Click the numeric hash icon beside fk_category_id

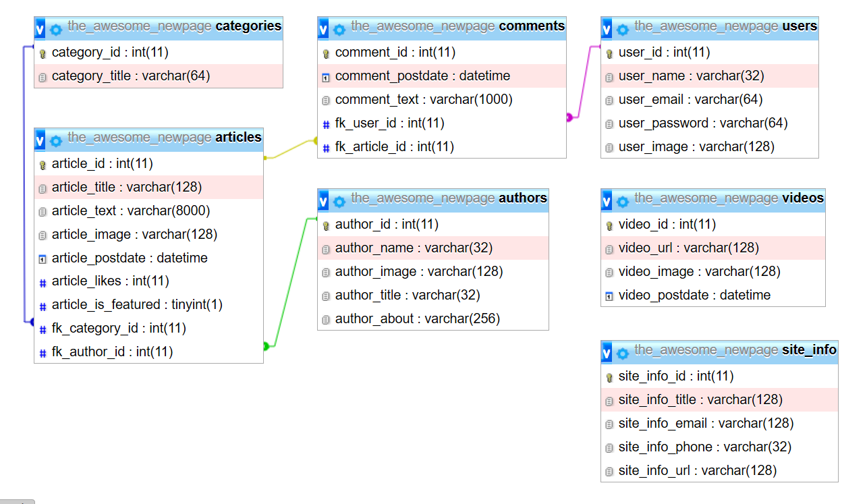pyautogui.click(x=43, y=329)
